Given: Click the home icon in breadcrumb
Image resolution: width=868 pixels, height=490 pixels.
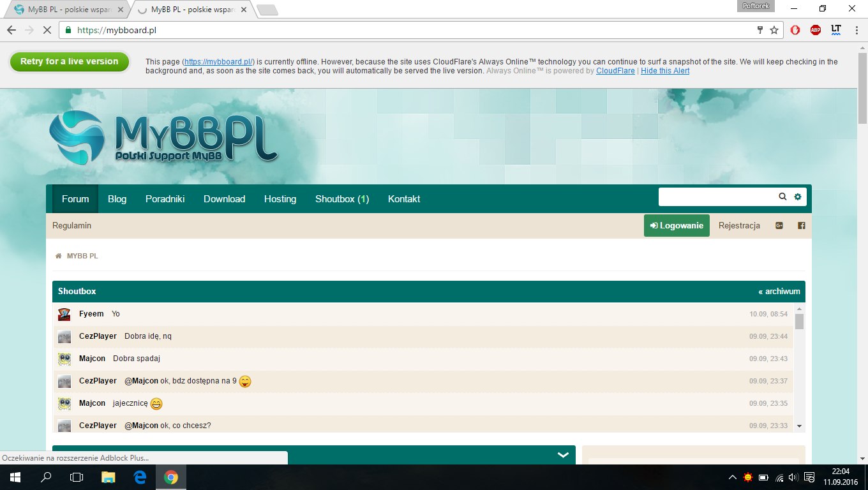Looking at the screenshot, I should (59, 256).
